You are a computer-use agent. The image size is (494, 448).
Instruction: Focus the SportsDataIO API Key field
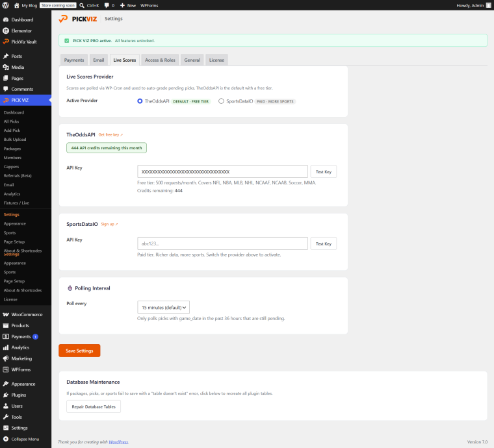222,243
